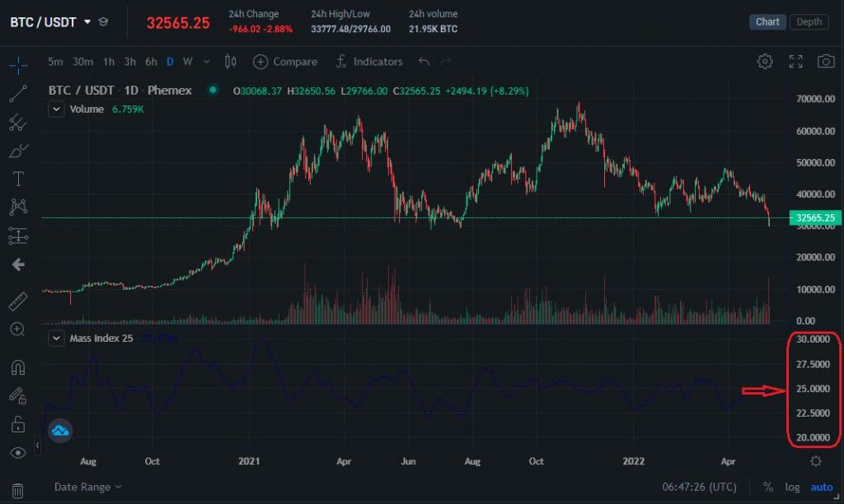Expand the timeframe interval dropdown chevron

(x=205, y=62)
